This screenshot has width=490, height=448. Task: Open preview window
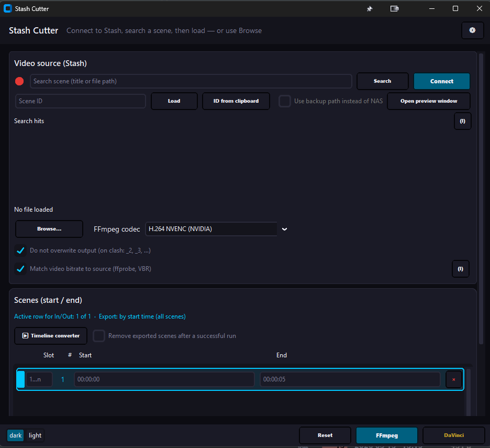click(429, 101)
